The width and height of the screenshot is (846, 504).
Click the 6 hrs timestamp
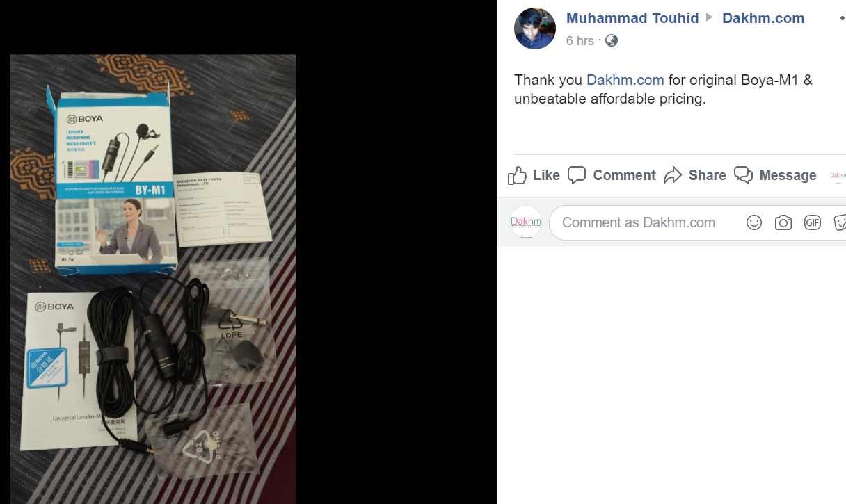tap(580, 41)
